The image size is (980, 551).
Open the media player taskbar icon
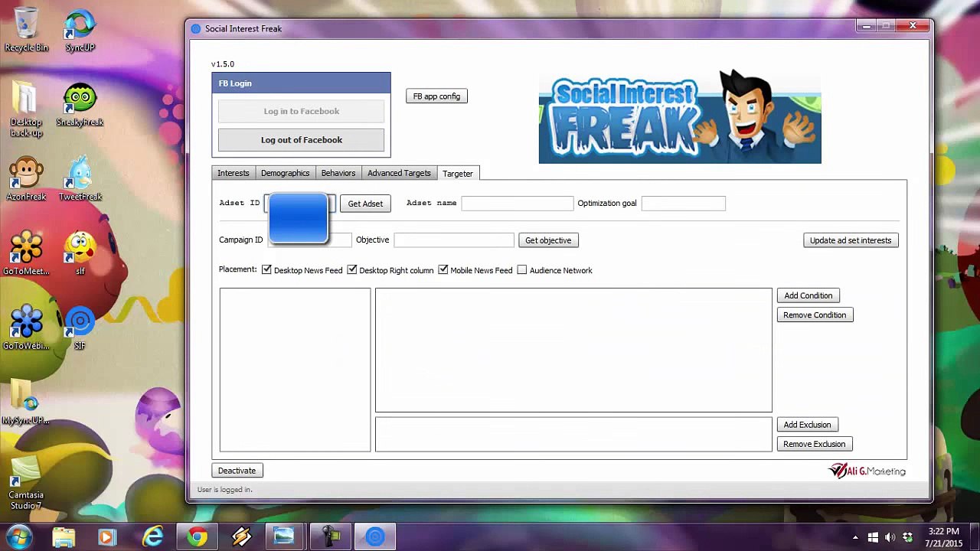[x=106, y=537]
